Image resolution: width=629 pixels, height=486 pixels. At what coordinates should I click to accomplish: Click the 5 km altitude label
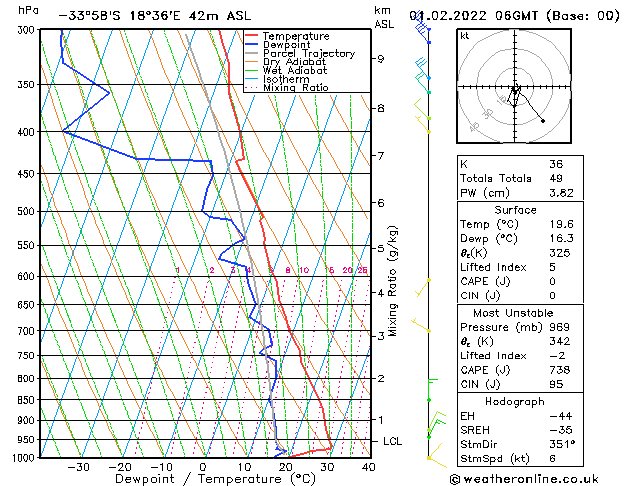(380, 249)
